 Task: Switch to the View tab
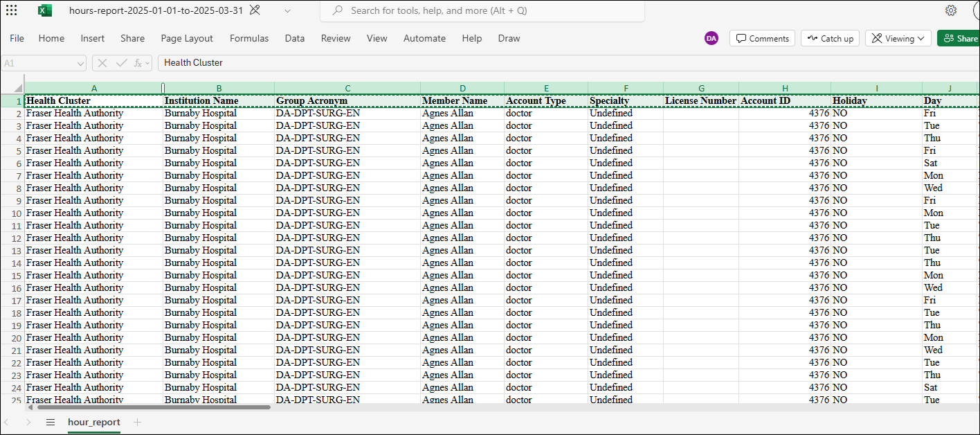pos(377,38)
